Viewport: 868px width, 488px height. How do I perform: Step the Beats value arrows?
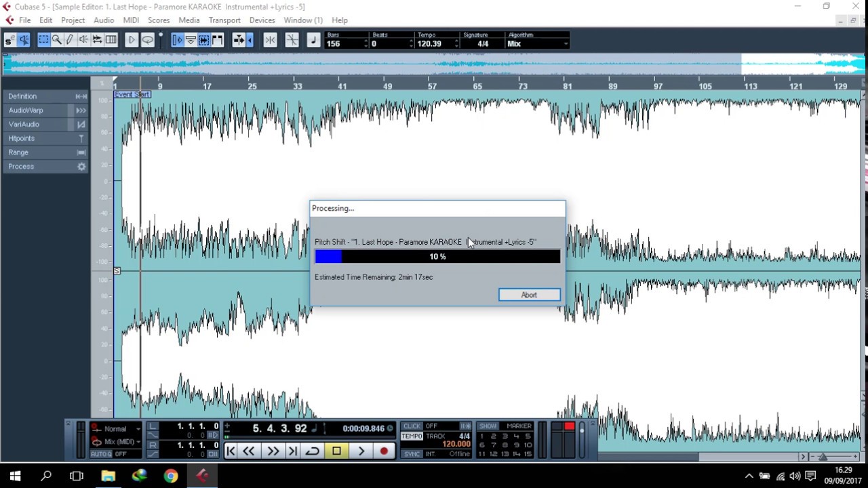tap(411, 43)
